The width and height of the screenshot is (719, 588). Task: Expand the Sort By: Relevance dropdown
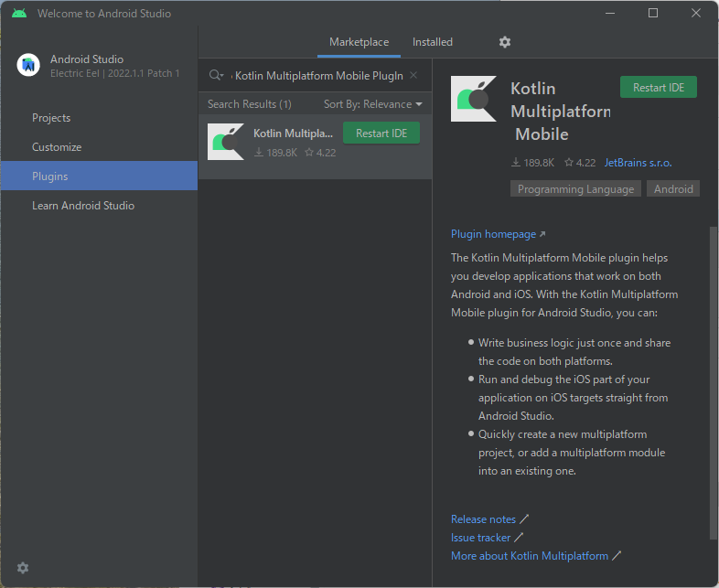373,104
